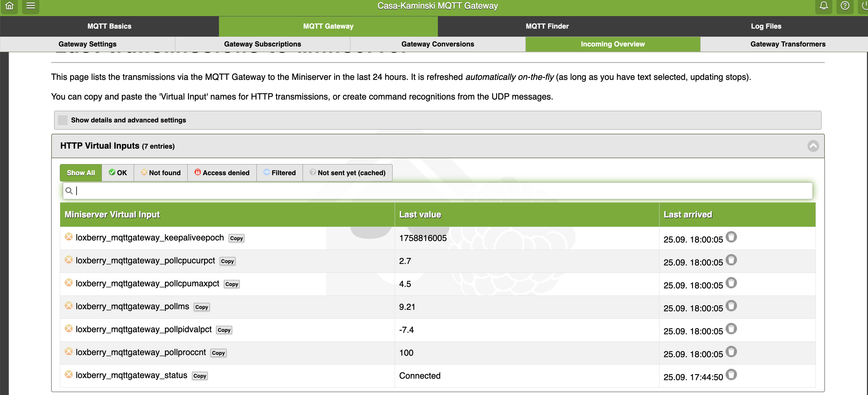Open the hamburger menu icon
Image resolution: width=868 pixels, height=395 pixels.
pos(31,5)
